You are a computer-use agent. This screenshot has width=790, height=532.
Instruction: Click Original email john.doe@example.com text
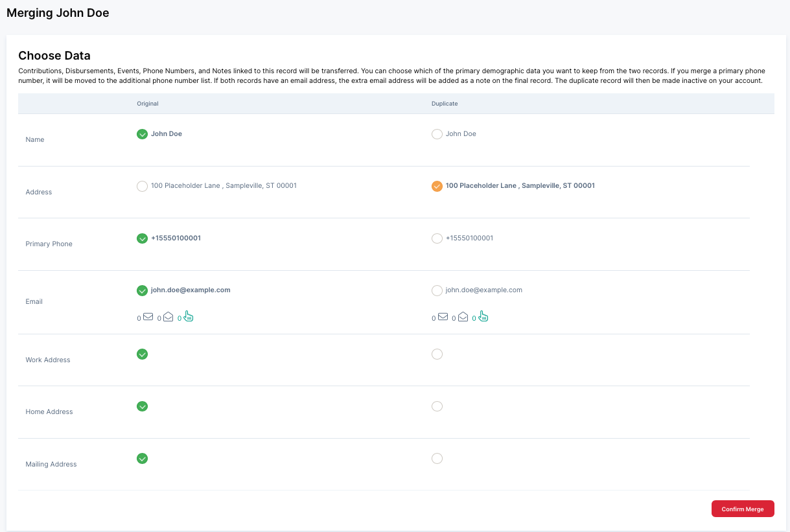pyautogui.click(x=191, y=290)
